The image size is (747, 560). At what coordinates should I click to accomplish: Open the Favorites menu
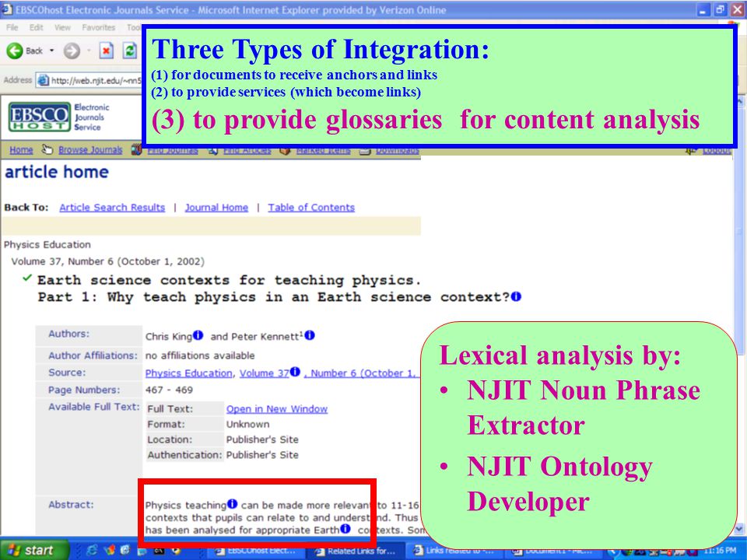[x=99, y=28]
